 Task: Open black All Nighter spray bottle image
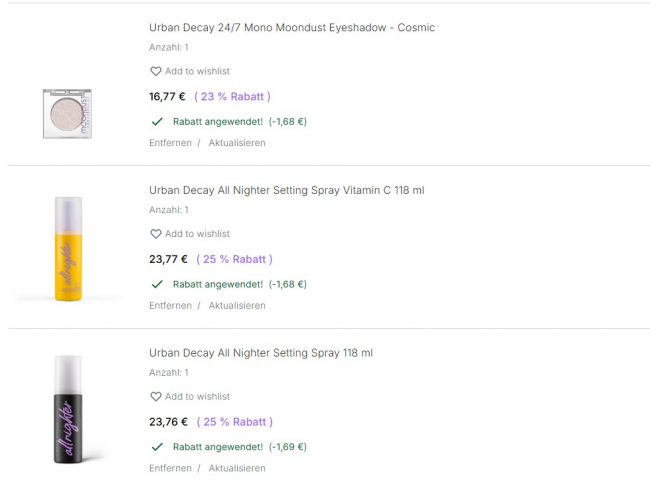tap(68, 410)
